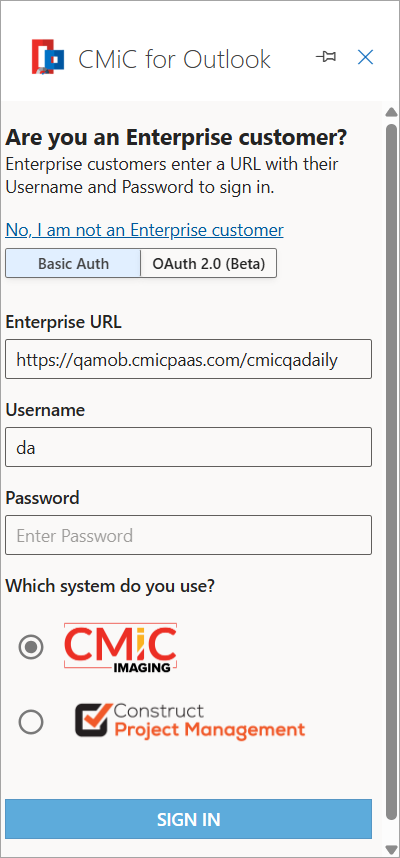Close the CMiC for Outlook pane
The width and height of the screenshot is (400, 858).
click(365, 57)
